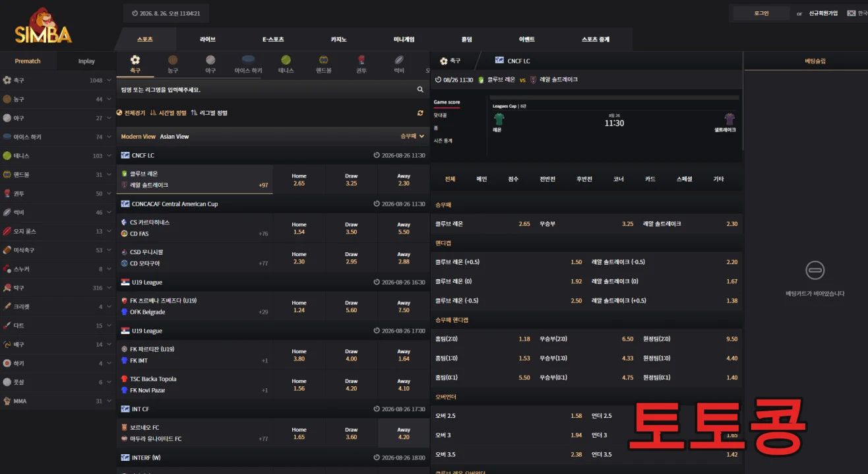Sort by 시간별 정렬
The height and width of the screenshot is (474, 868).
[168, 113]
